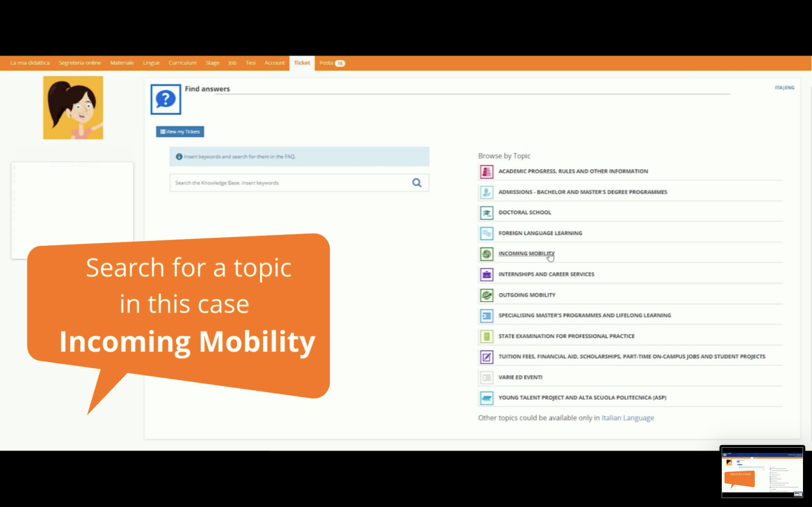Follow the Italian Language link
Image resolution: width=812 pixels, height=507 pixels.
coord(627,418)
